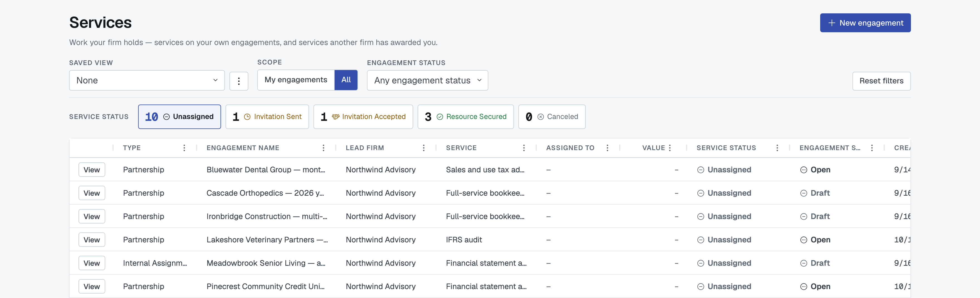Open Type column options menu
This screenshot has width=980, height=298.
[x=184, y=148]
